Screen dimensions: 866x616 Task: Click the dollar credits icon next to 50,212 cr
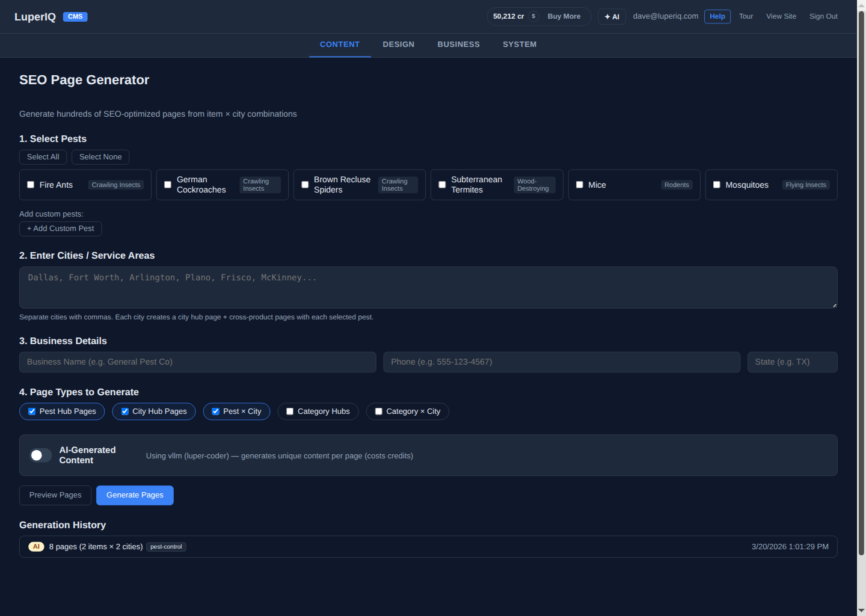click(x=533, y=16)
